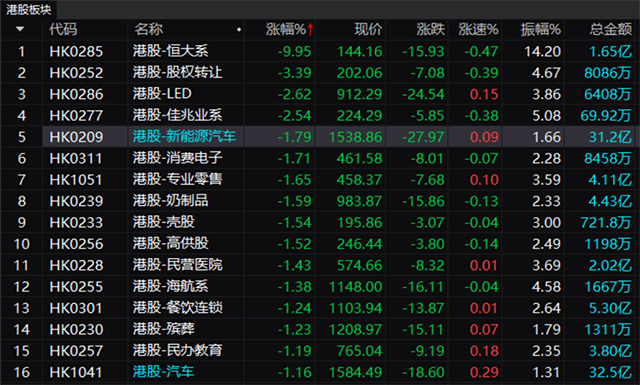
Task: Click the 振幅% column header
Action: point(540,29)
